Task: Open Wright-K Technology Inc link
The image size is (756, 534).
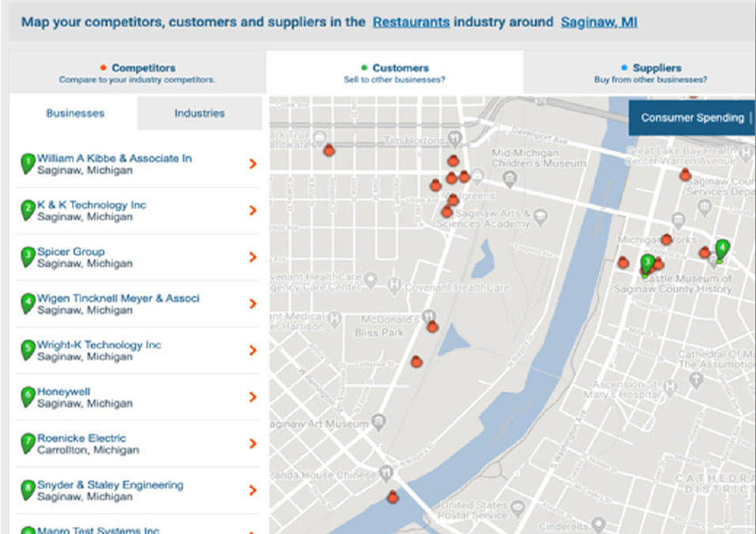Action: (100, 345)
